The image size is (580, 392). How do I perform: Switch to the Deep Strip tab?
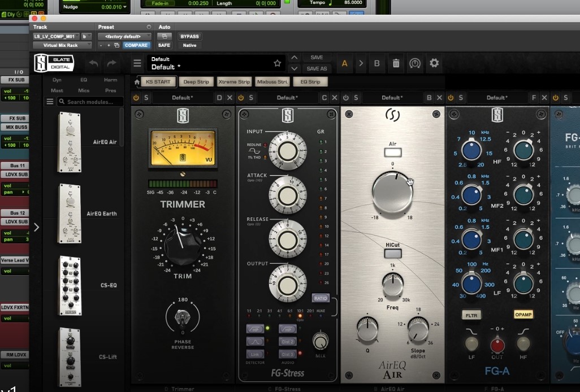coord(196,82)
